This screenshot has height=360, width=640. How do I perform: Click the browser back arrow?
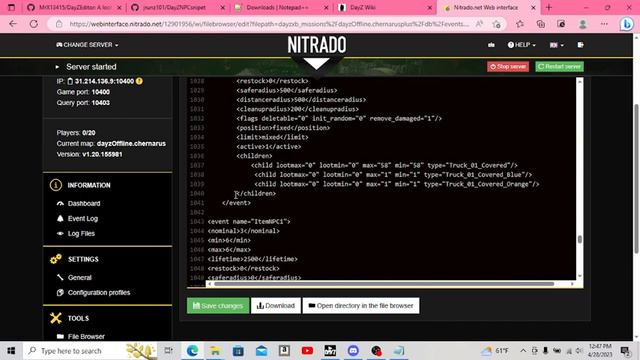click(x=13, y=24)
